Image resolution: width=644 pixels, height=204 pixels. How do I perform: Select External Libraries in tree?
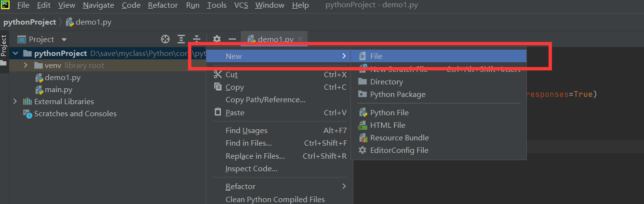click(64, 102)
